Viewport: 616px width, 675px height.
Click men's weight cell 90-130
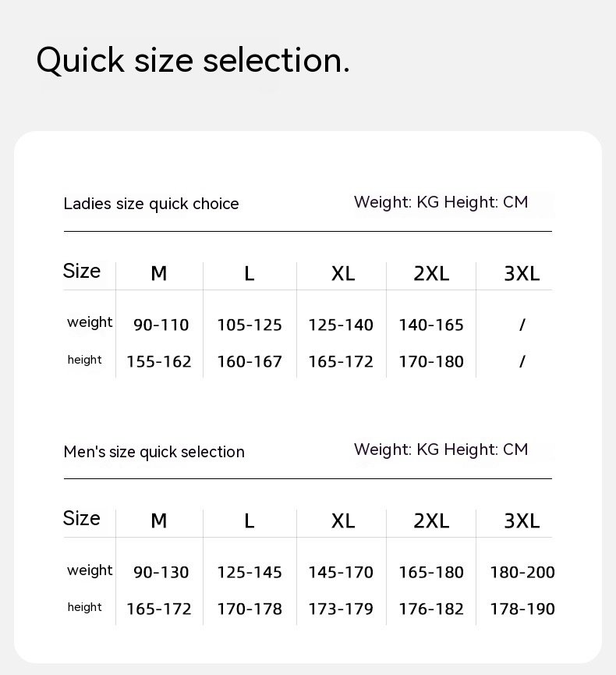click(x=161, y=573)
